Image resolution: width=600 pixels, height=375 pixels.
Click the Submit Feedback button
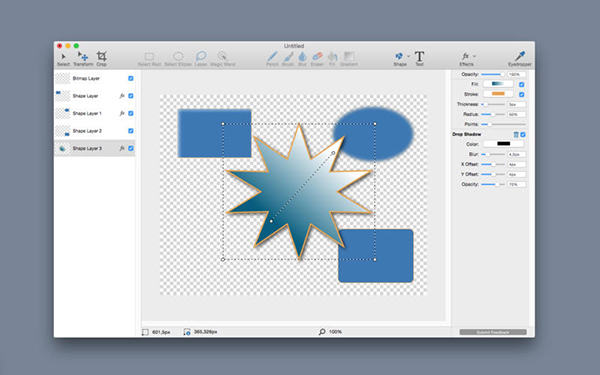493,332
